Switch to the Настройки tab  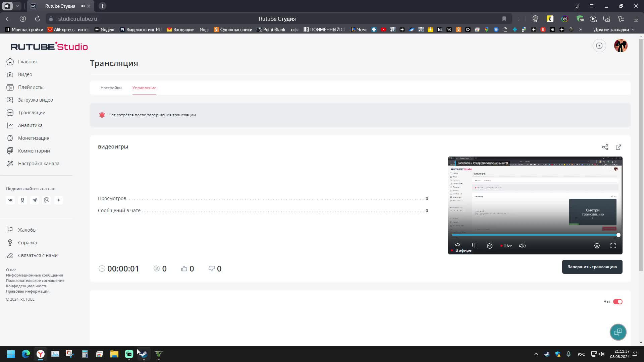[111, 88]
